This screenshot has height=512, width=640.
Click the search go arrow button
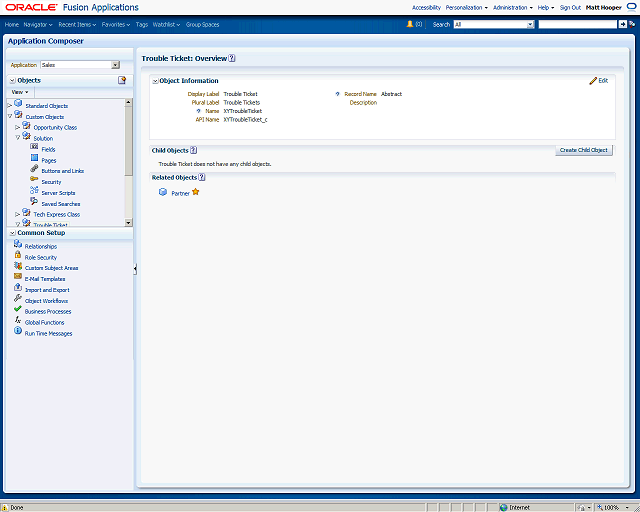[x=622, y=24]
